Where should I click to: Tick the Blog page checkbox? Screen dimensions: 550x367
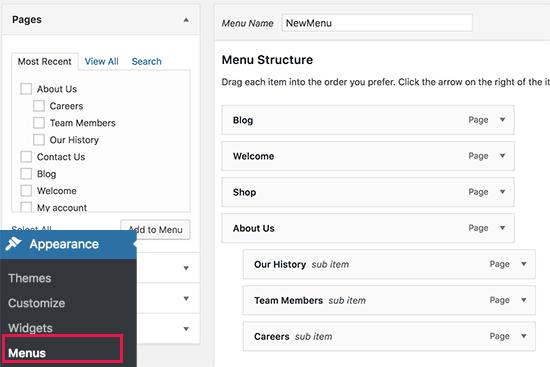[x=26, y=173]
